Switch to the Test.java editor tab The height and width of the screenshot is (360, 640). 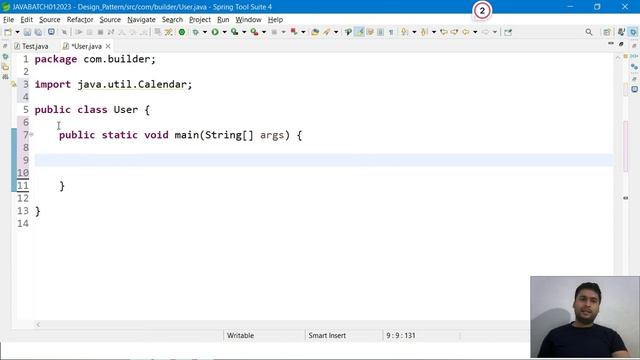31,47
